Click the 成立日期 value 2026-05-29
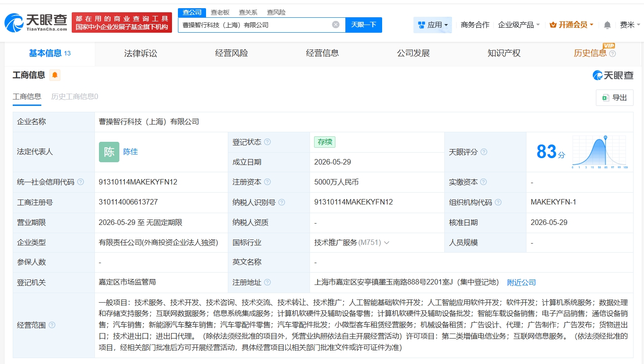Image resolution: width=644 pixels, height=364 pixels. [x=333, y=162]
